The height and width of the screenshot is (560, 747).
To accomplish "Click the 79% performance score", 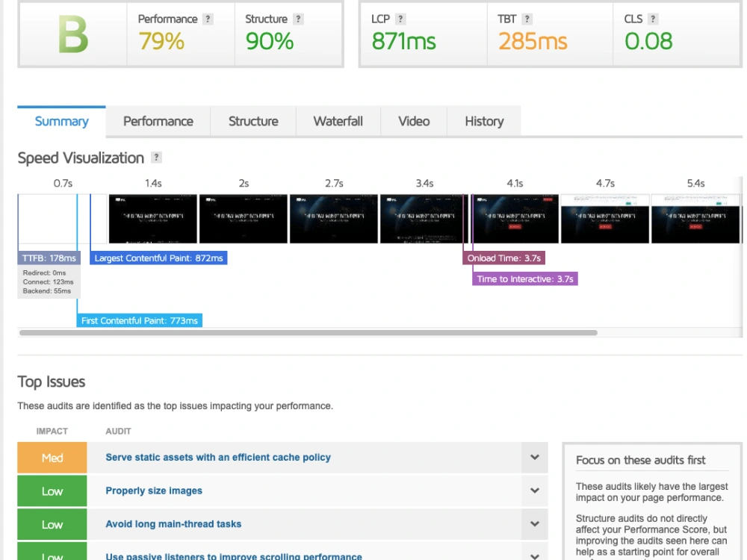I will pyautogui.click(x=161, y=41).
